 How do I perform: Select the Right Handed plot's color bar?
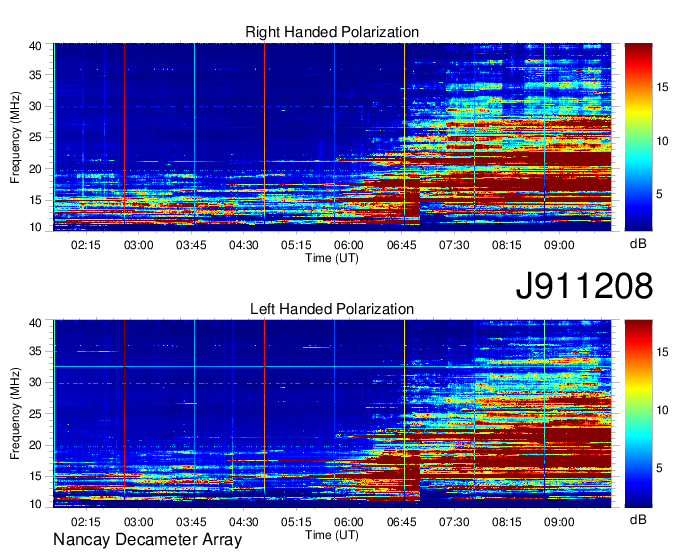click(x=638, y=137)
